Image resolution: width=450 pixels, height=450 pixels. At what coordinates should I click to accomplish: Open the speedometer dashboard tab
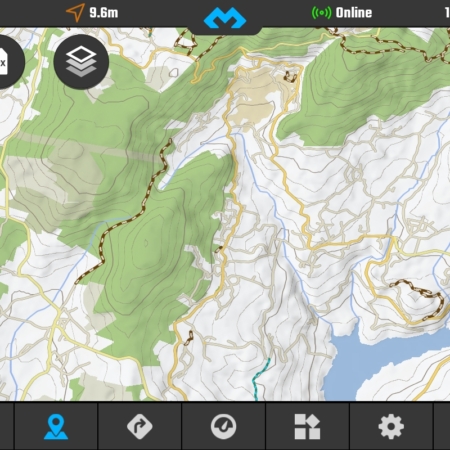[x=224, y=426]
